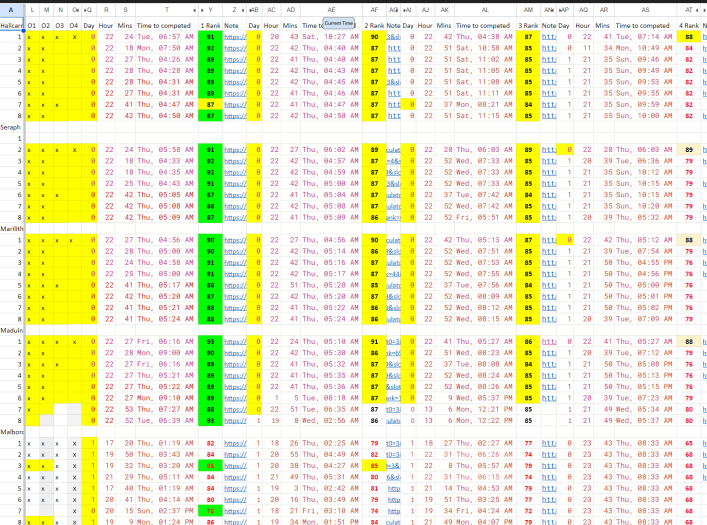
Task: Select cell reading Mon, 07:50 AM
Action: click(165, 48)
